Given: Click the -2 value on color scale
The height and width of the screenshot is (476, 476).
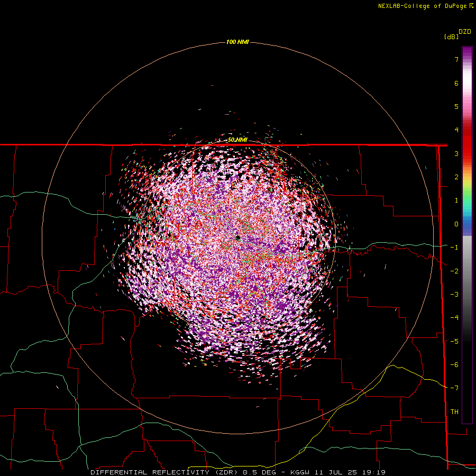Looking at the screenshot, I should click(x=454, y=271).
